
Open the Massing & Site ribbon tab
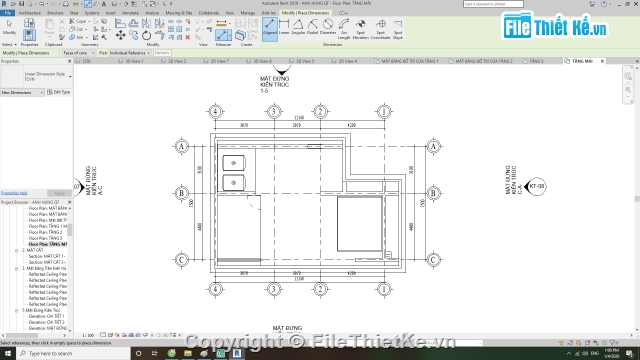pos(179,13)
